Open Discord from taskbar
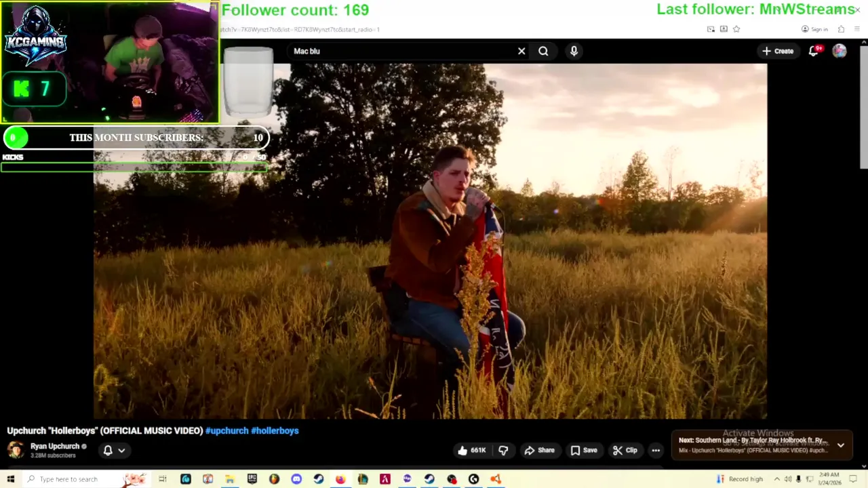Viewport: 868px width, 488px height. pos(296,479)
